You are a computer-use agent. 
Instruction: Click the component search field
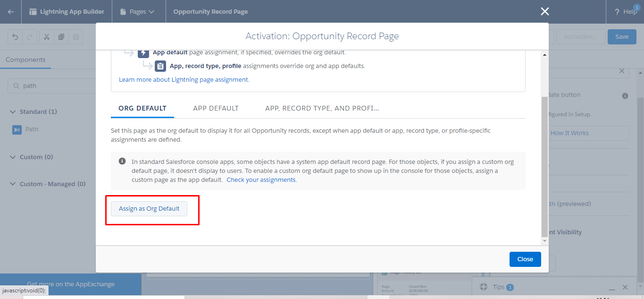pos(52,86)
